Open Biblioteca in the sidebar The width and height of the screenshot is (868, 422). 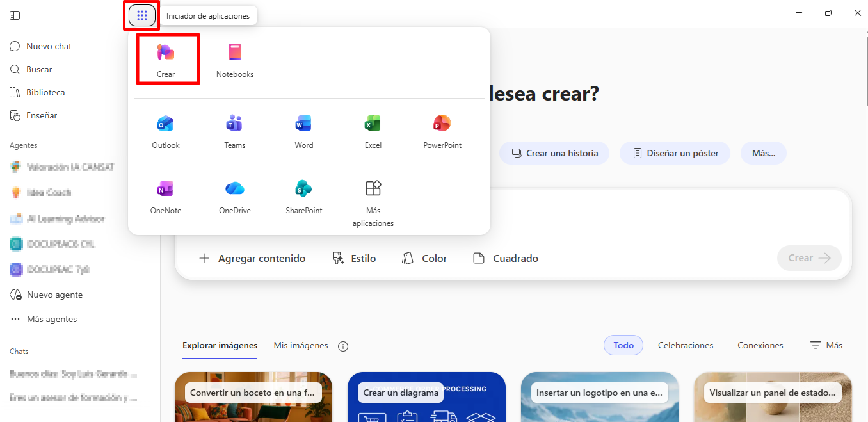37,92
